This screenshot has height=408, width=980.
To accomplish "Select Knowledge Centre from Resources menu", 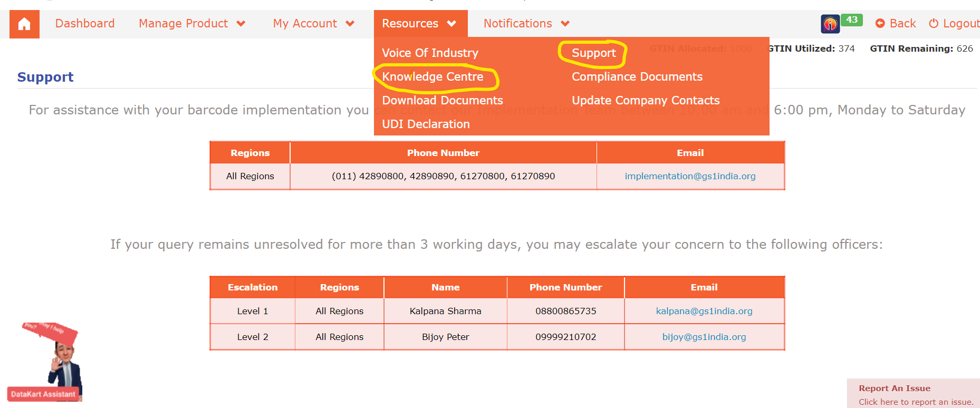I will click(433, 76).
